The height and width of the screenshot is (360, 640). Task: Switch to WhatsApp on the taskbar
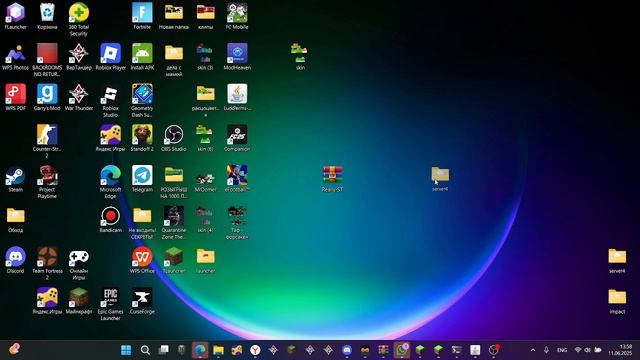(x=402, y=350)
